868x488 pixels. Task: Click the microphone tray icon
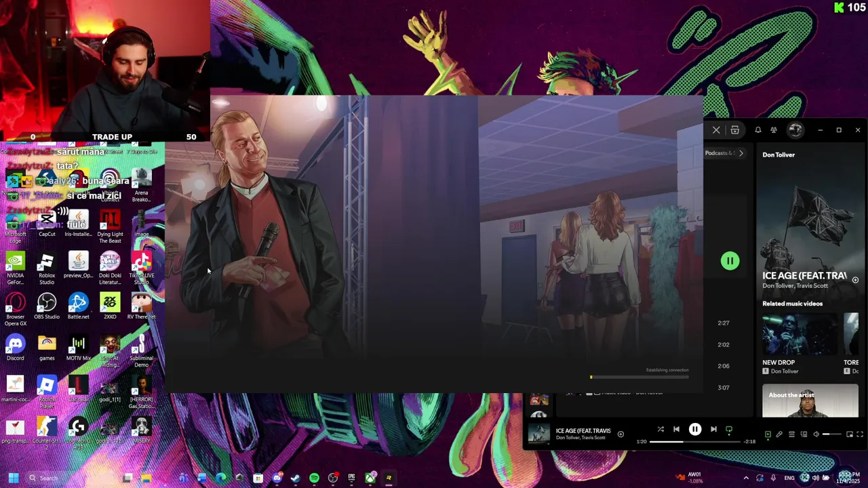coord(773,478)
